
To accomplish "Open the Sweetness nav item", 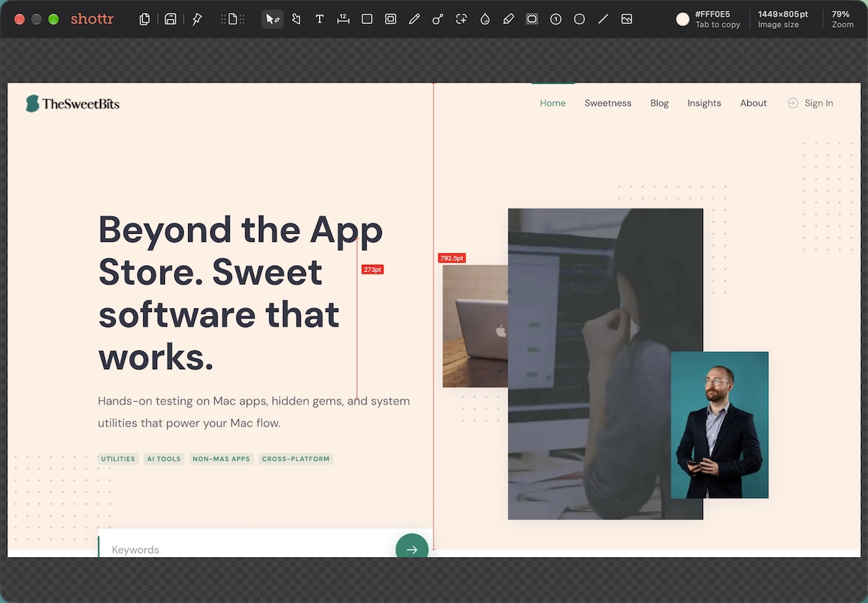I will pos(608,104).
